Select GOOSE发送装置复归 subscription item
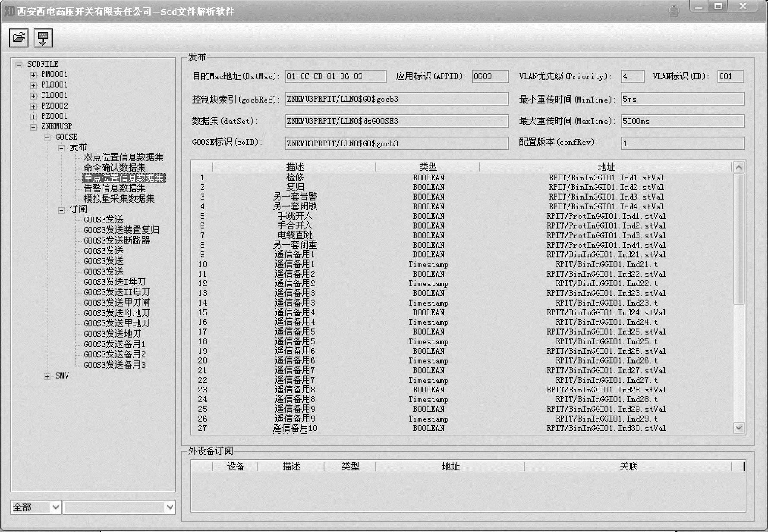This screenshot has height=532, width=768. click(121, 230)
